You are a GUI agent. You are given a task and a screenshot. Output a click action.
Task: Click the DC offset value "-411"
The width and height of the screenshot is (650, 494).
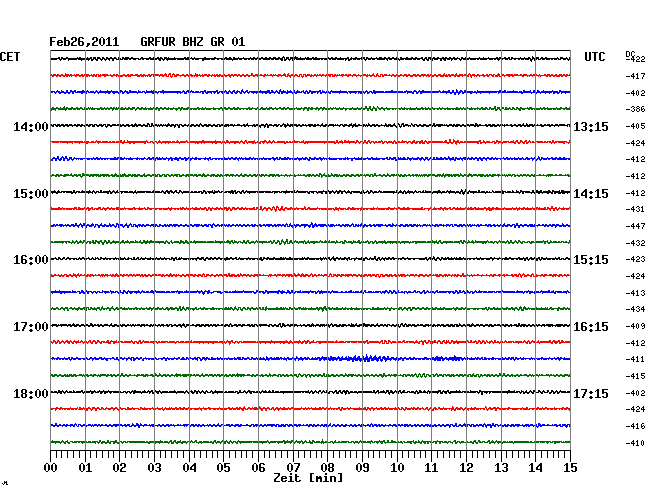click(635, 359)
